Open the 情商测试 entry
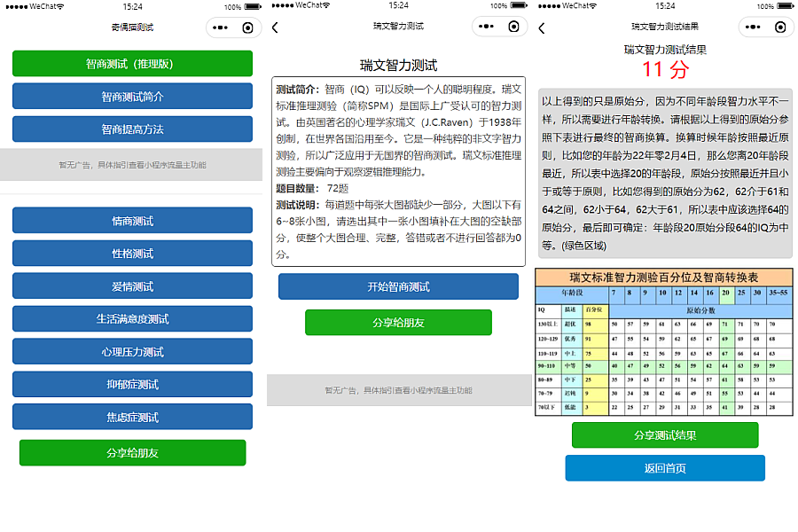The height and width of the screenshot is (532, 798). pyautogui.click(x=132, y=221)
